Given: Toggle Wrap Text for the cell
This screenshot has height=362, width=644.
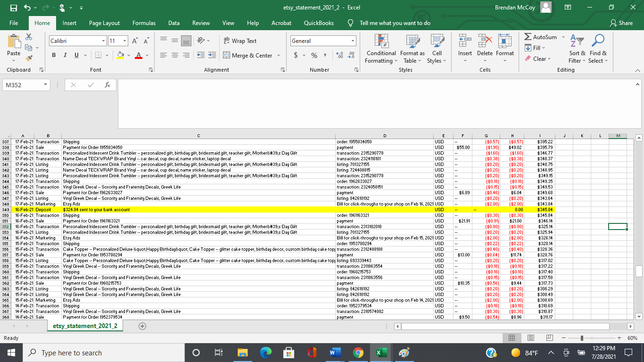Looking at the screenshot, I should 240,41.
